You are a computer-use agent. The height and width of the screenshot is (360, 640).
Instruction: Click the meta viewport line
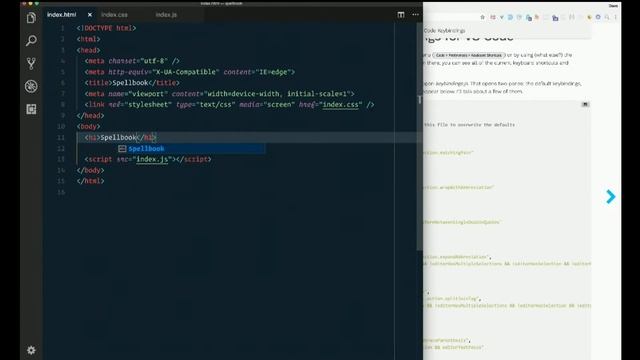pyautogui.click(x=220, y=94)
